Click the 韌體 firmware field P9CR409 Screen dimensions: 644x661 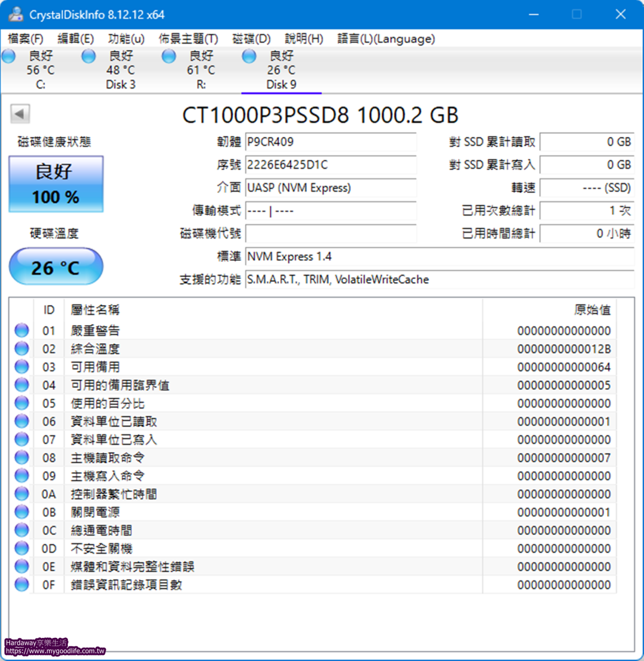click(331, 142)
